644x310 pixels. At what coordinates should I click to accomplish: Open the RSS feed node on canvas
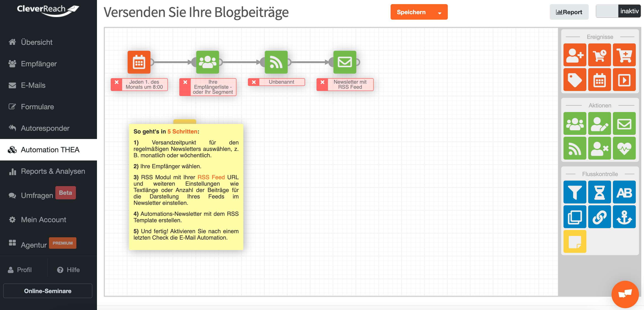(276, 62)
